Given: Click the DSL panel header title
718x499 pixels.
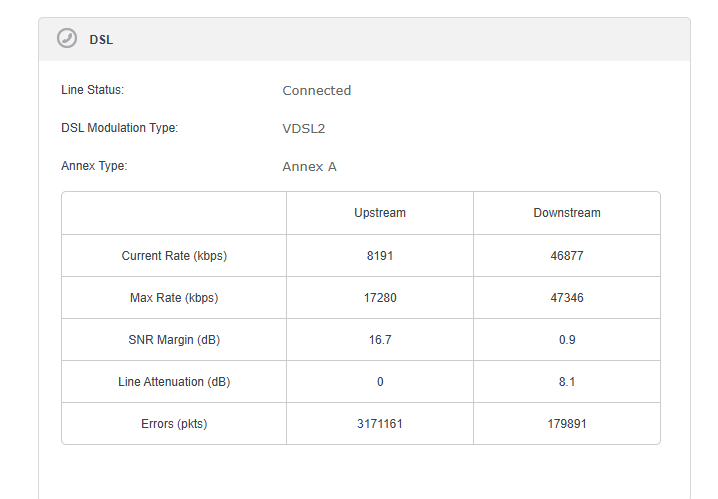Looking at the screenshot, I should 101,40.
